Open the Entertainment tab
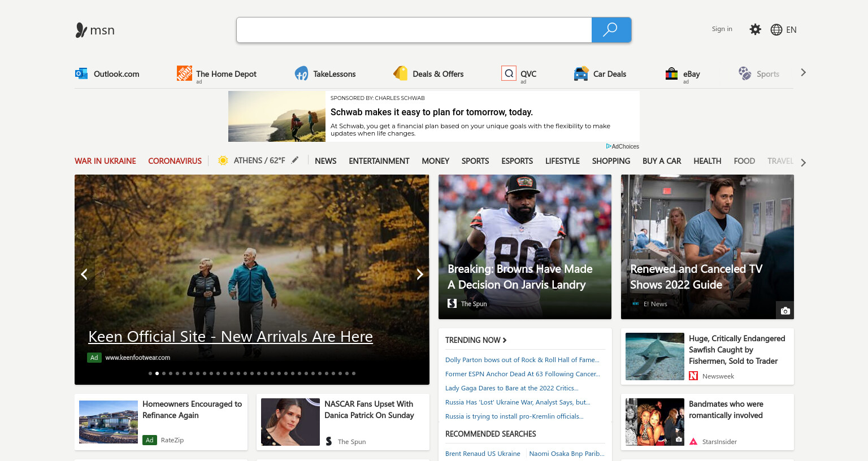 coord(379,161)
